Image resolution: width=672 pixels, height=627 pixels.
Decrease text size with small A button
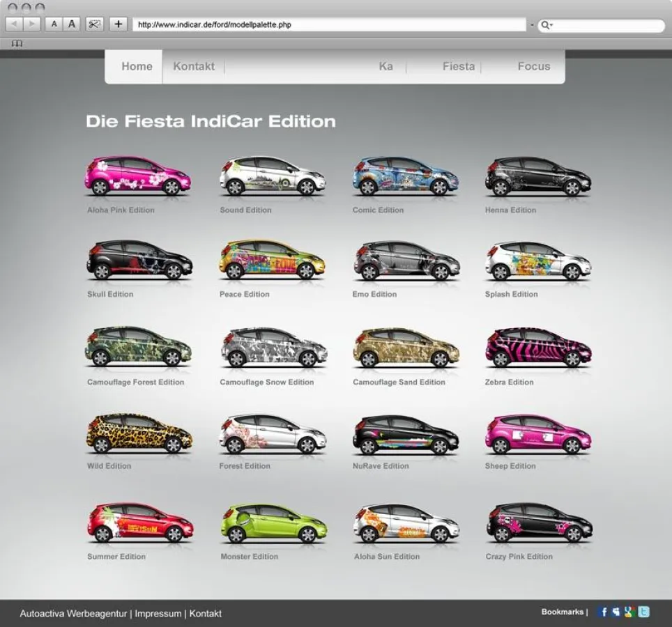(54, 24)
